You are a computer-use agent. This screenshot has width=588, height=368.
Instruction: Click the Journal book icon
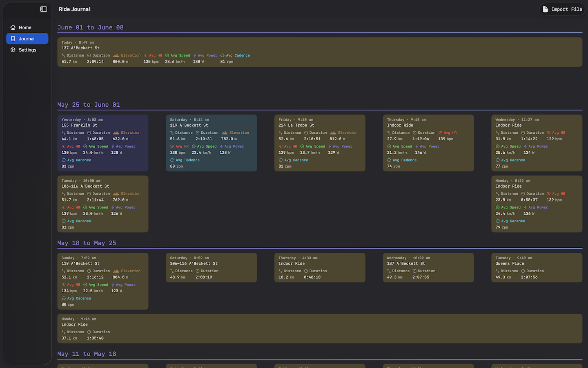coord(13,38)
